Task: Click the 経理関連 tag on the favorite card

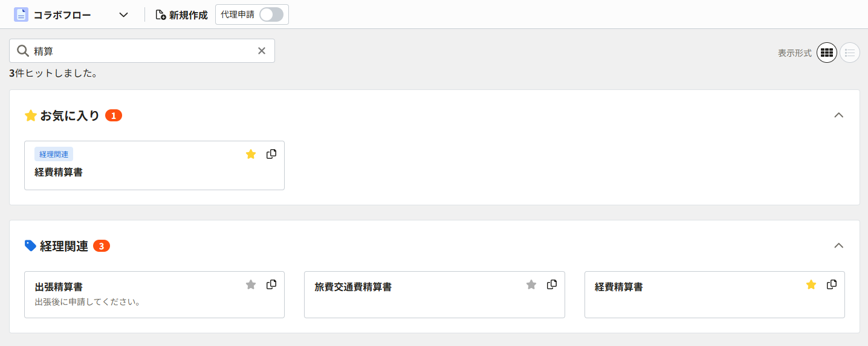Action: [x=54, y=154]
